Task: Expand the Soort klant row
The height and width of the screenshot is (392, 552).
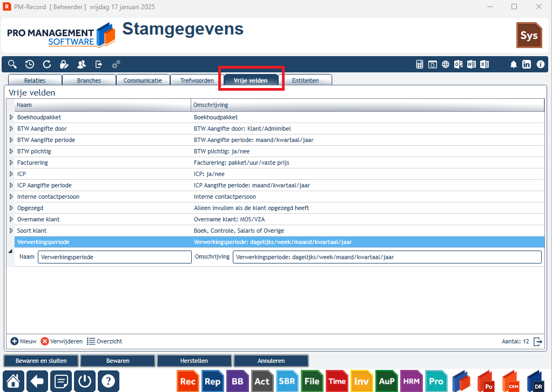Action: pyautogui.click(x=11, y=231)
